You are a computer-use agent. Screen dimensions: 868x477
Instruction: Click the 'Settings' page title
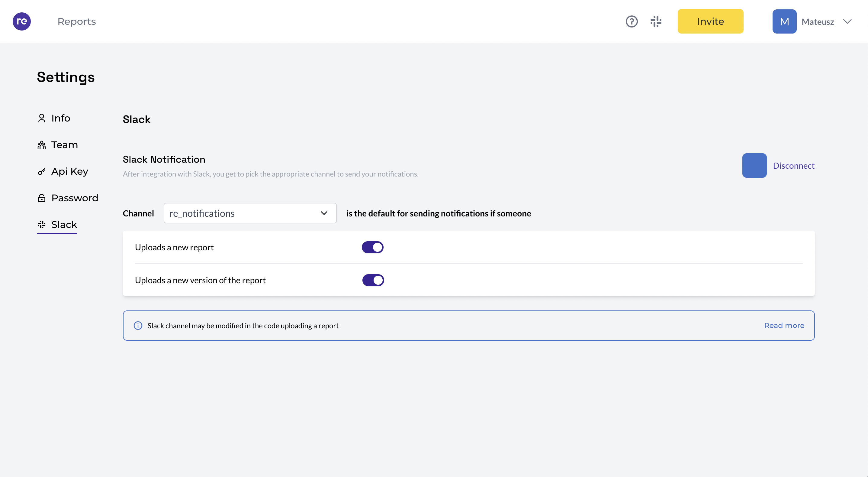coord(66,77)
